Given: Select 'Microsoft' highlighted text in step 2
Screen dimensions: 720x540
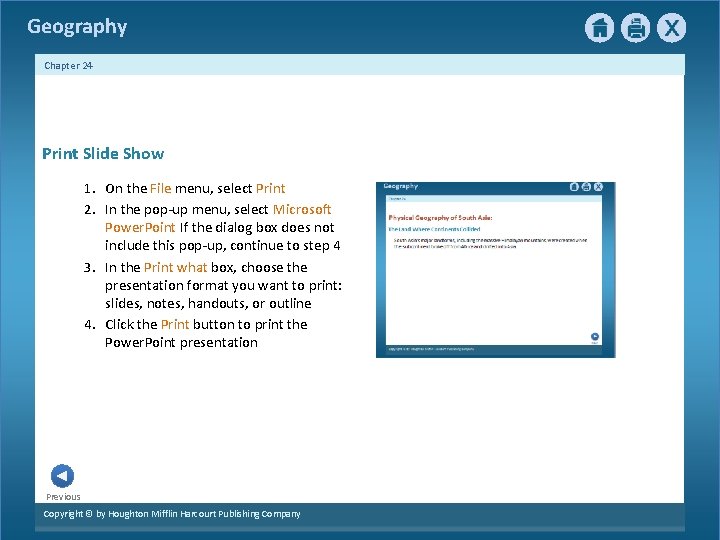Looking at the screenshot, I should (x=302, y=209).
